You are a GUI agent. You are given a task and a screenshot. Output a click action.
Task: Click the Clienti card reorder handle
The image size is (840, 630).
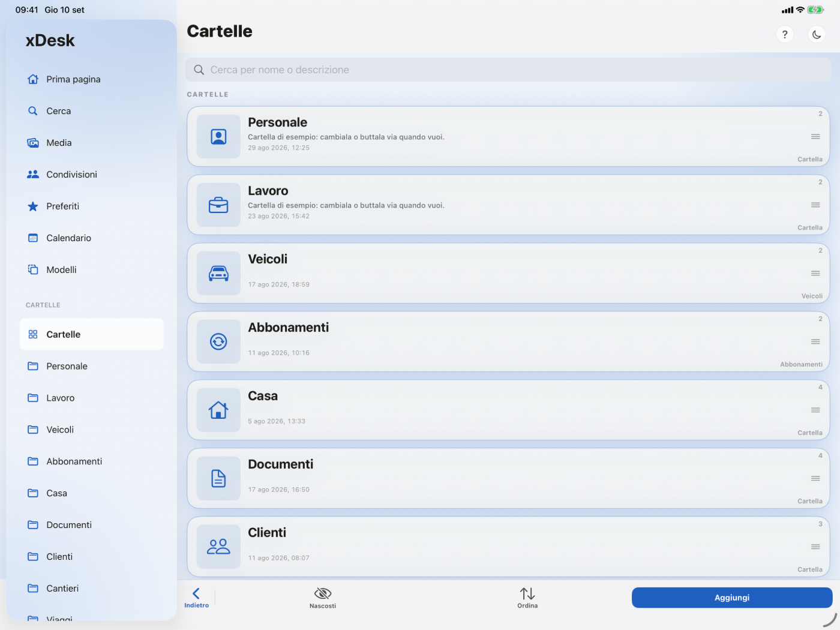815,547
